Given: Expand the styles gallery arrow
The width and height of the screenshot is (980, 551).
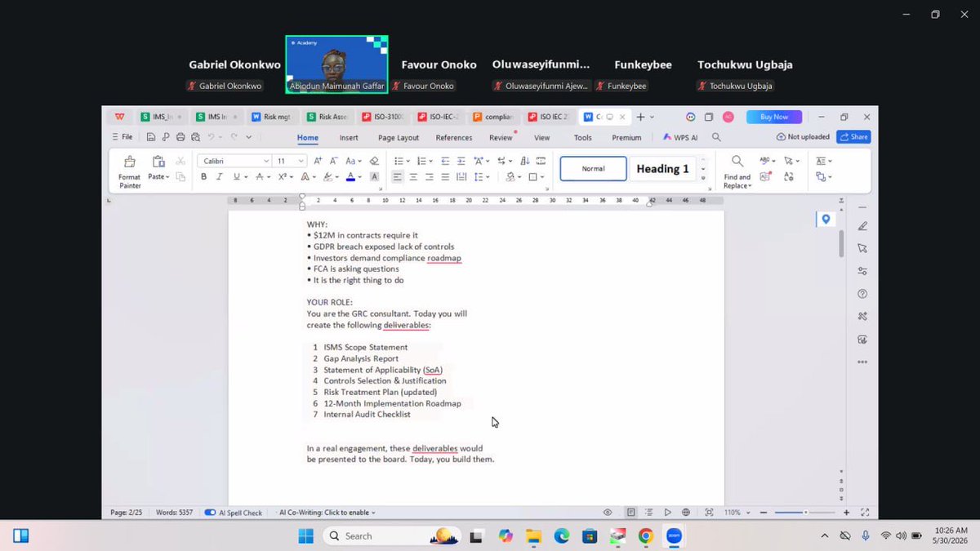Looking at the screenshot, I should (703, 180).
